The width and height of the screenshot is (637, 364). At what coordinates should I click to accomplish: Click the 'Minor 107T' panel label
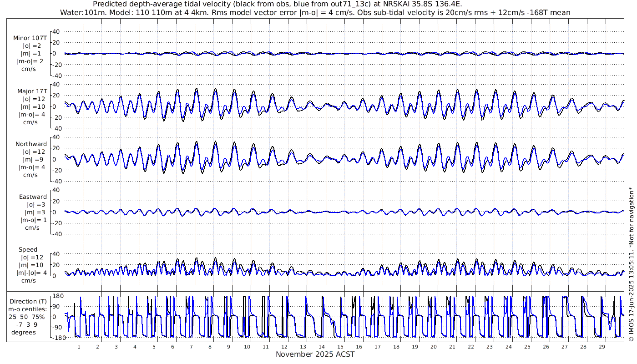point(30,38)
